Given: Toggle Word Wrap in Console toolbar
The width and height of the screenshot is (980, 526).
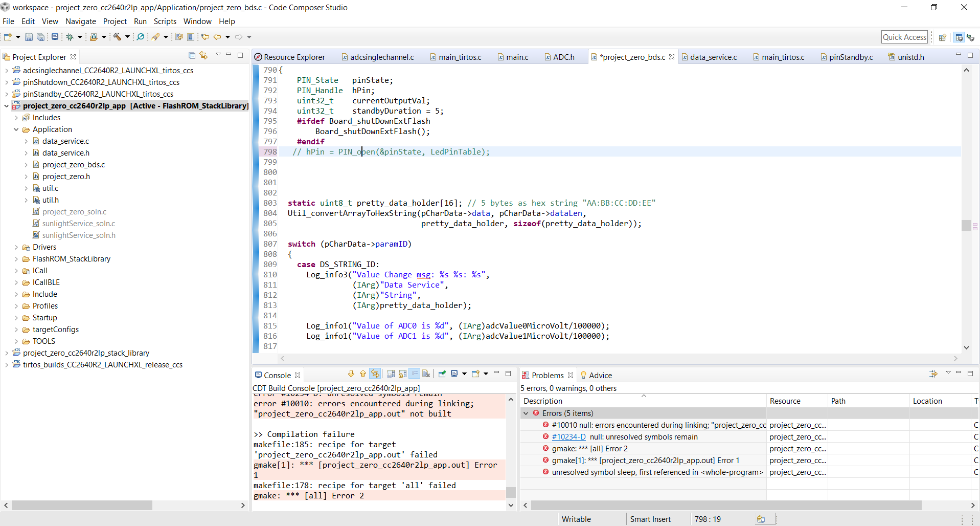Looking at the screenshot, I should click(x=415, y=374).
